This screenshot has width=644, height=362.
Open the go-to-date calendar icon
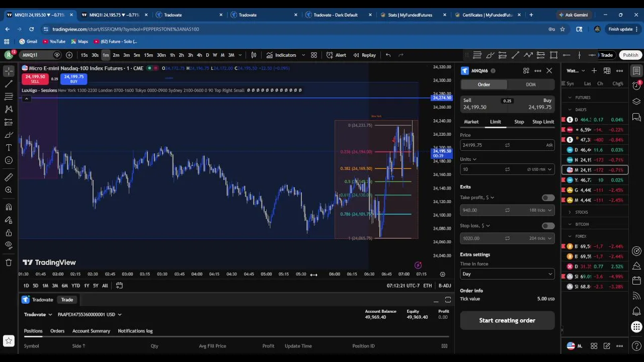tap(119, 286)
